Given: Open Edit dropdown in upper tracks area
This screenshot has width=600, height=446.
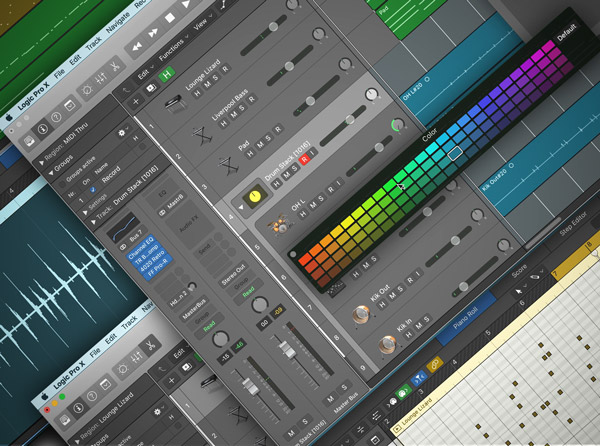Looking at the screenshot, I should 146,72.
